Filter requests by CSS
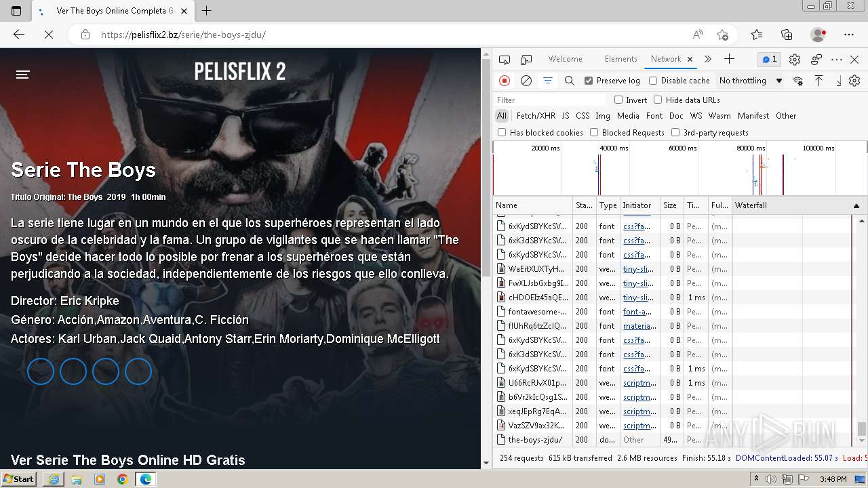This screenshot has width=868, height=488. (x=583, y=116)
